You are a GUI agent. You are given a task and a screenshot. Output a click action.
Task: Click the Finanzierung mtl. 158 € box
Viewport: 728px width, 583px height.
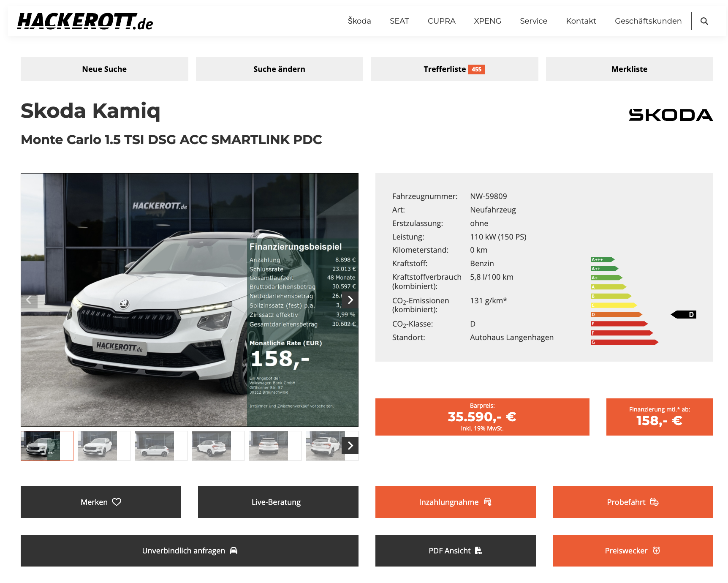[x=659, y=417]
